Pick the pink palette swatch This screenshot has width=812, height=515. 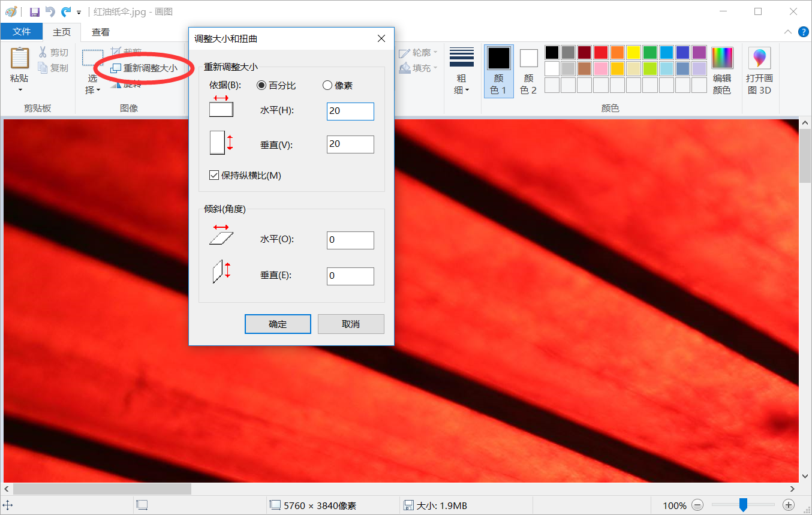click(x=601, y=69)
